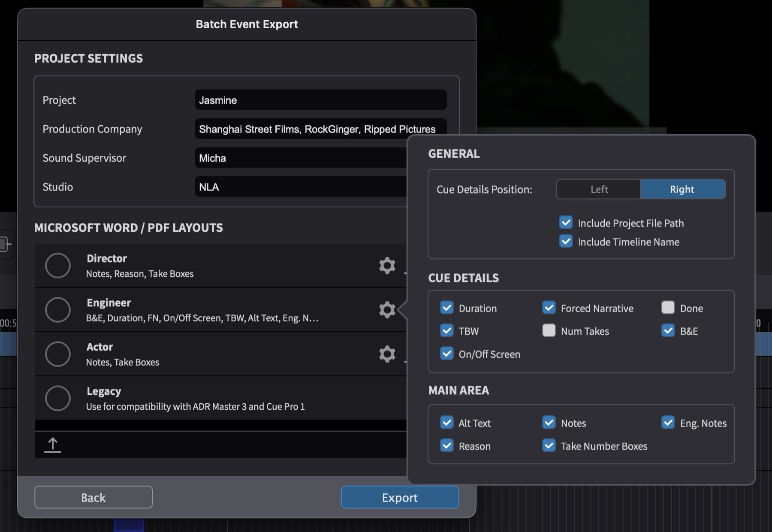
Task: Toggle the Take Number Boxes checkbox
Action: [549, 445]
